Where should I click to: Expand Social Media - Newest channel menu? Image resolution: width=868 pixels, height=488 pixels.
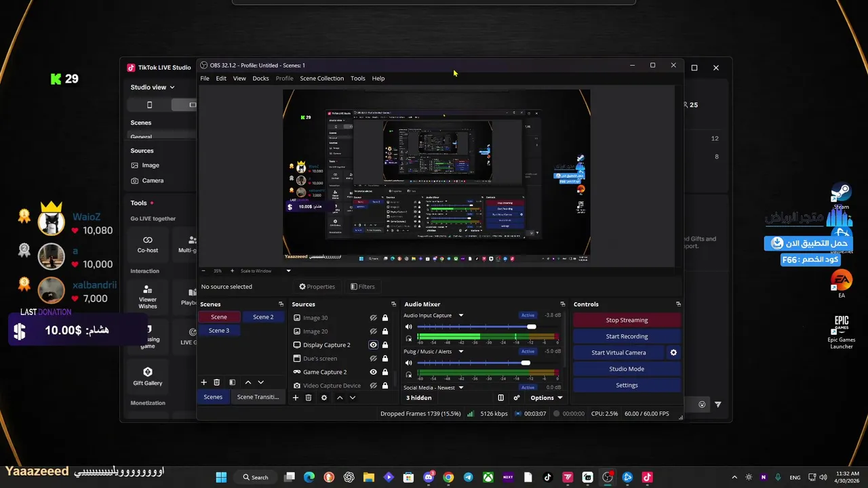tap(460, 388)
